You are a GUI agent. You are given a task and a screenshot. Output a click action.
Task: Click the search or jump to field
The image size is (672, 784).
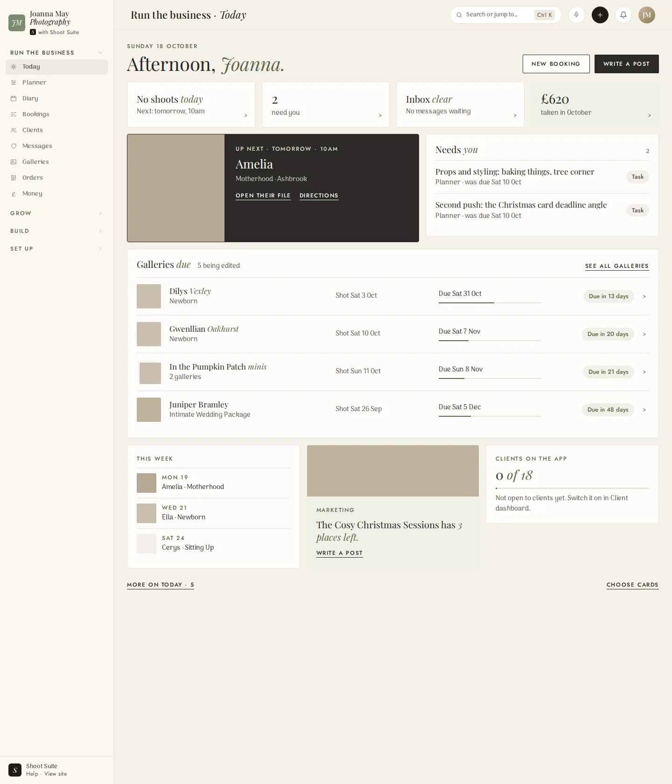[x=505, y=15]
